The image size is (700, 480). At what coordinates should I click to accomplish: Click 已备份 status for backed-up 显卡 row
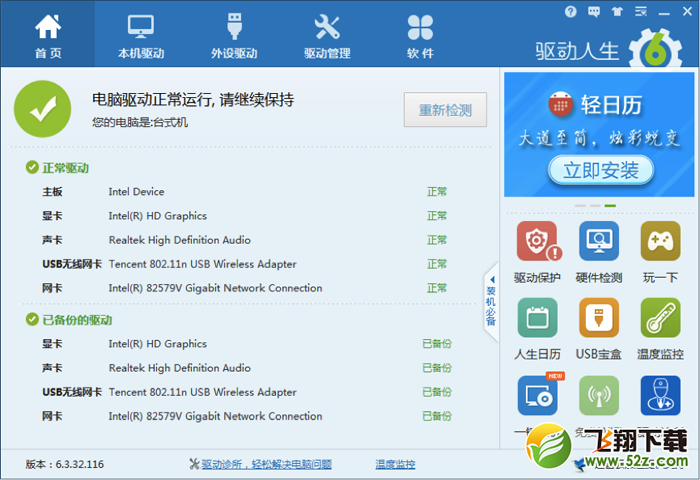click(x=437, y=344)
